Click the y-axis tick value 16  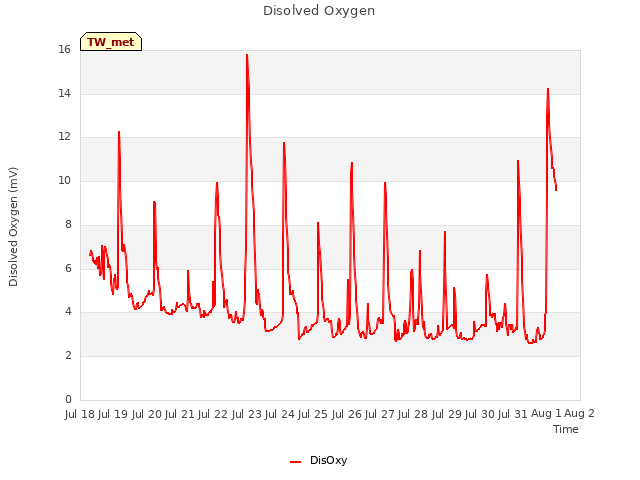coord(64,49)
